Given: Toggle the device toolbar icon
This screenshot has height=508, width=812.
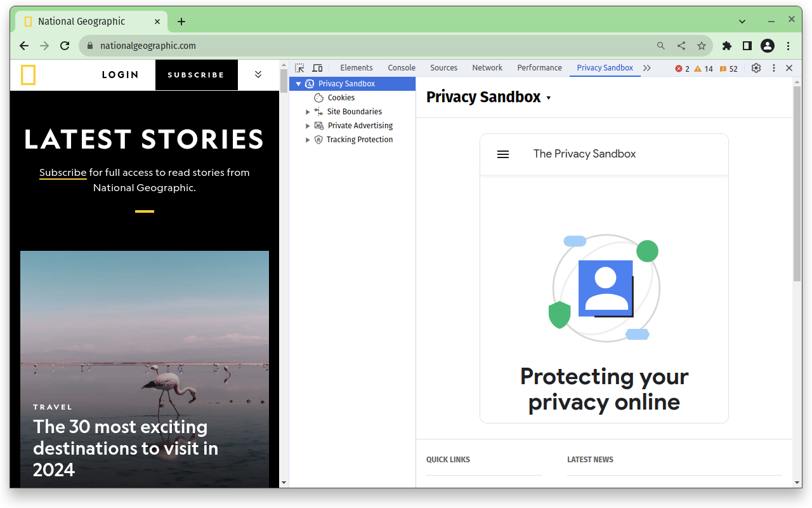Looking at the screenshot, I should (317, 68).
